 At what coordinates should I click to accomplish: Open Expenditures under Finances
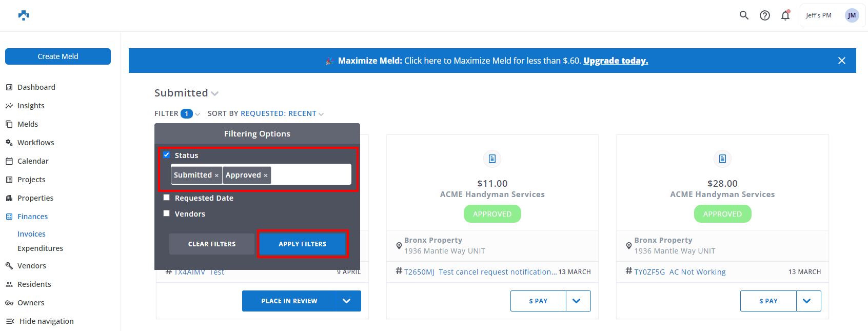coord(40,248)
